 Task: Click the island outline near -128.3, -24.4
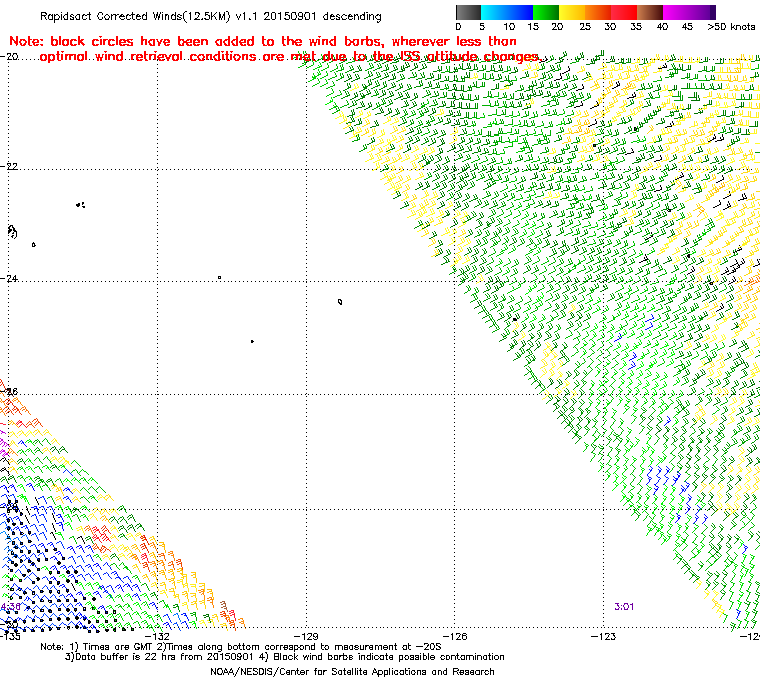pyautogui.click(x=340, y=302)
